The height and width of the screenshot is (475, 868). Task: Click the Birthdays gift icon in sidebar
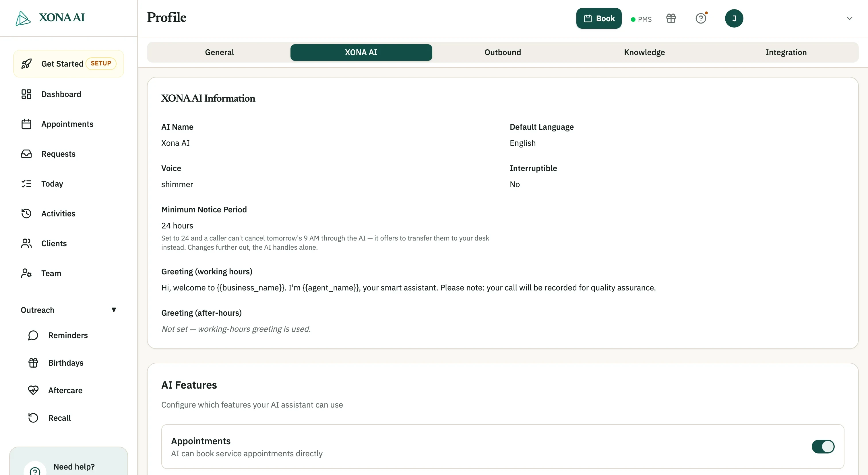click(33, 363)
